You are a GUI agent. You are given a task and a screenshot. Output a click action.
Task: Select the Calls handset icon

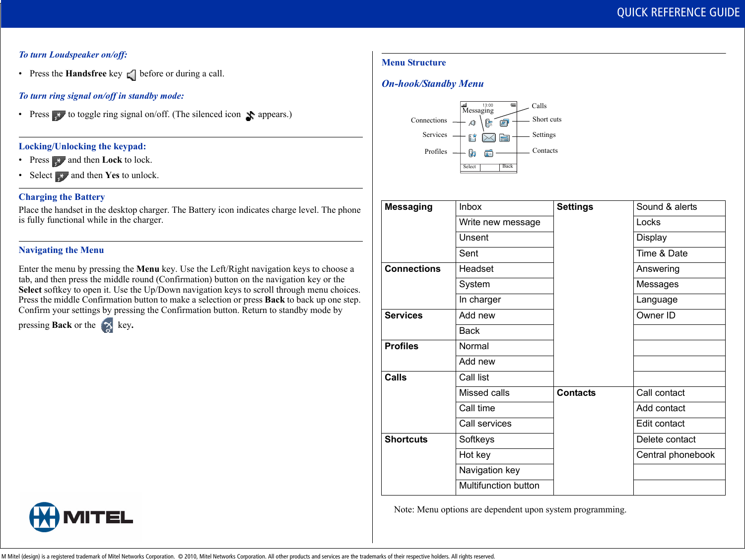tap(489, 122)
